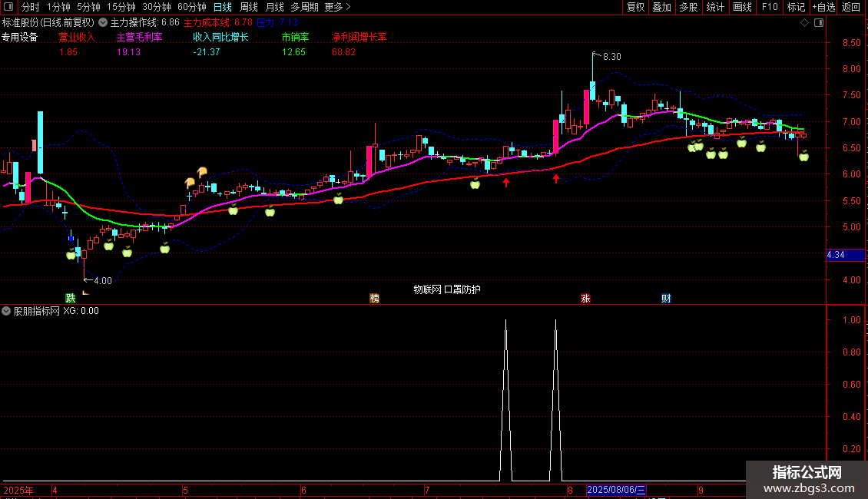Click the blue 财 event marker

point(667,298)
